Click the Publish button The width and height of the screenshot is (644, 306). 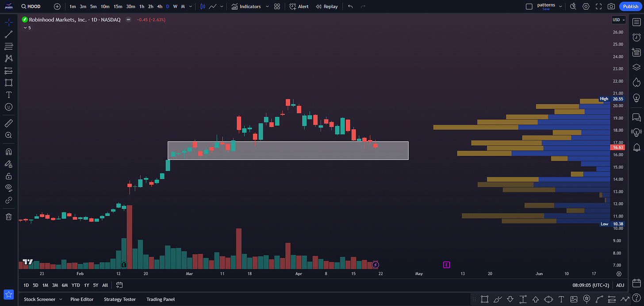pos(630,7)
